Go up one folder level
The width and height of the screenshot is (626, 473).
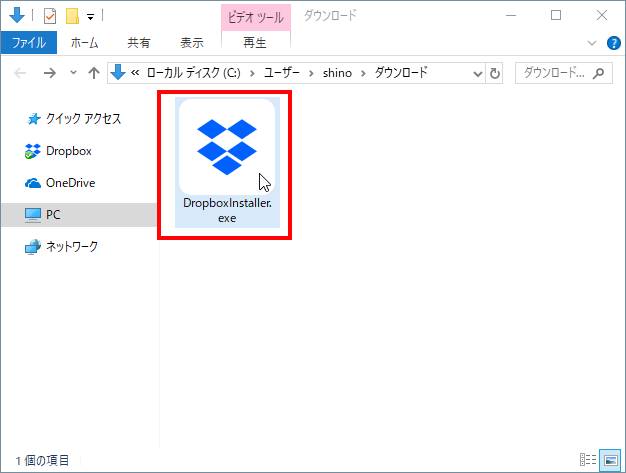point(94,73)
